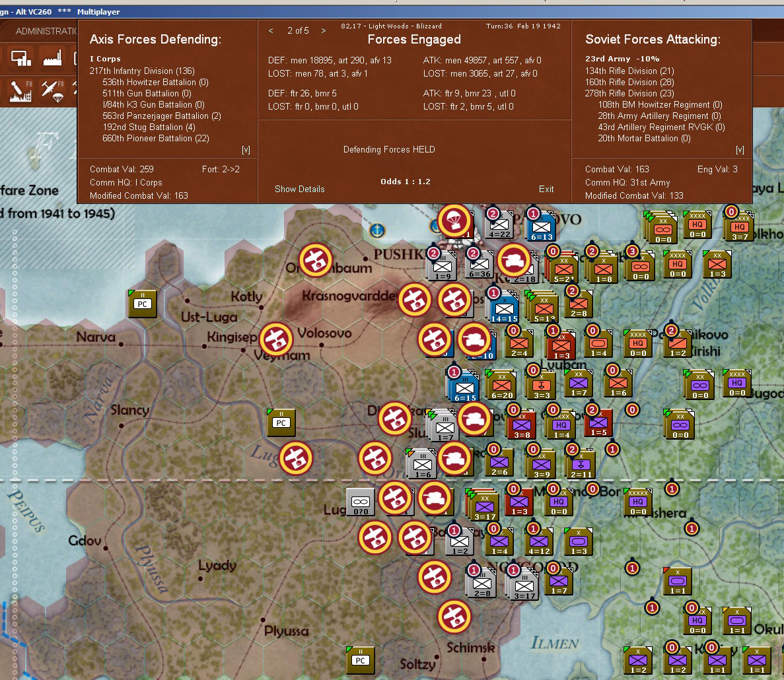Select the PC unit near Soltzy
The width and height of the screenshot is (784, 680).
point(361,660)
